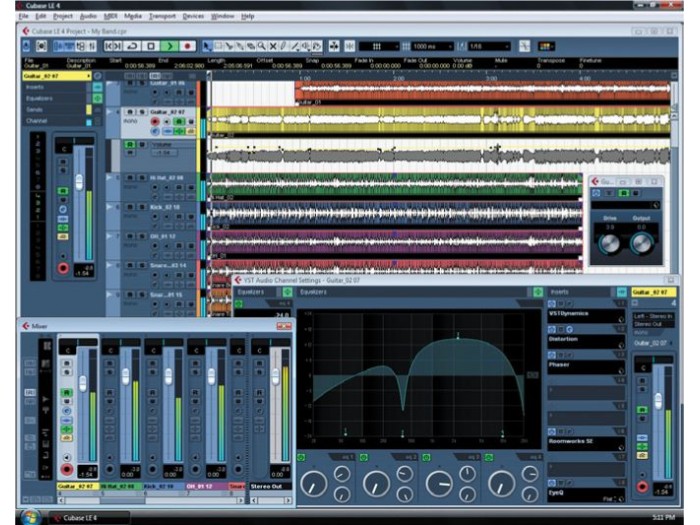Select the Range Selection tool
This screenshot has width=700, height=525.
(218, 46)
